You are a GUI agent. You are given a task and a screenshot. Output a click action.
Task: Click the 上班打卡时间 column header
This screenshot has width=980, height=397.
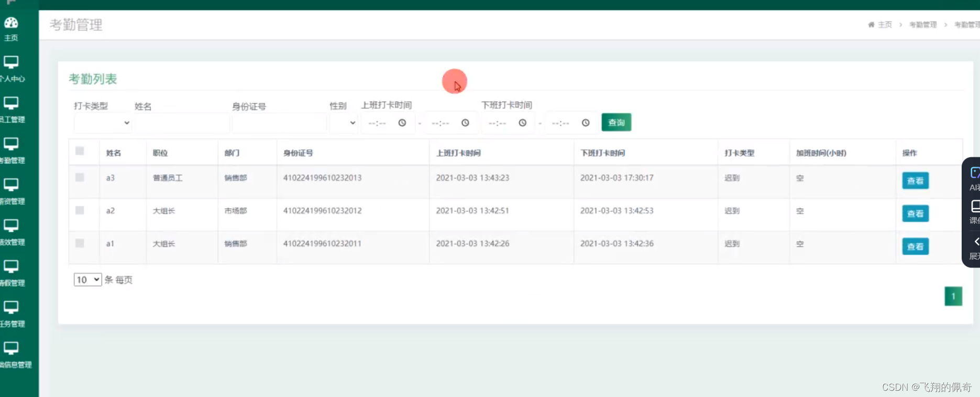458,153
